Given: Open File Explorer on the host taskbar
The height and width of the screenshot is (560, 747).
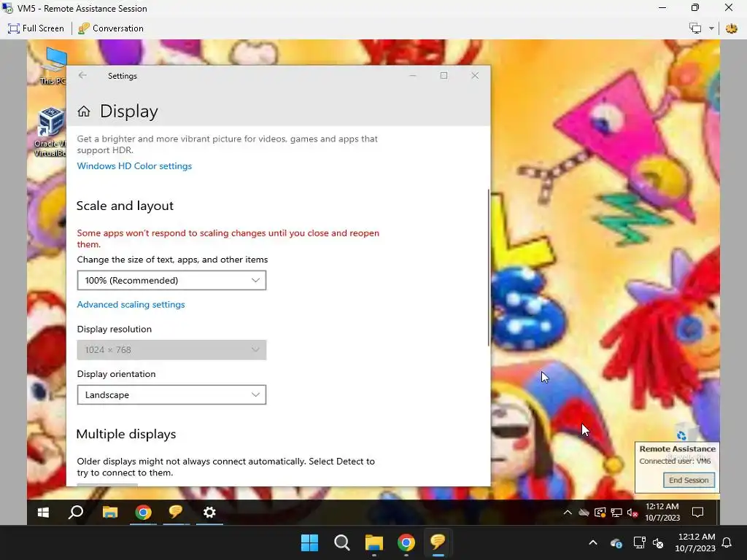Looking at the screenshot, I should [374, 542].
